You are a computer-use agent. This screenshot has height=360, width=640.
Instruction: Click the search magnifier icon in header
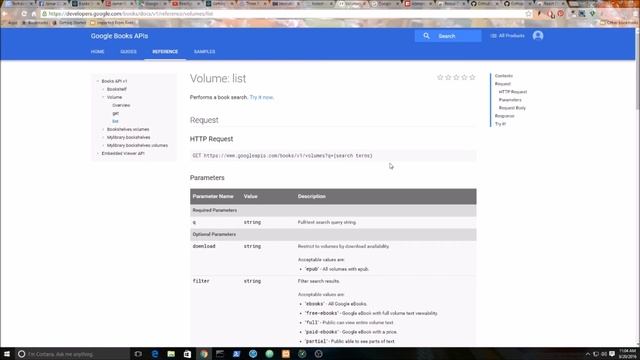coord(426,36)
